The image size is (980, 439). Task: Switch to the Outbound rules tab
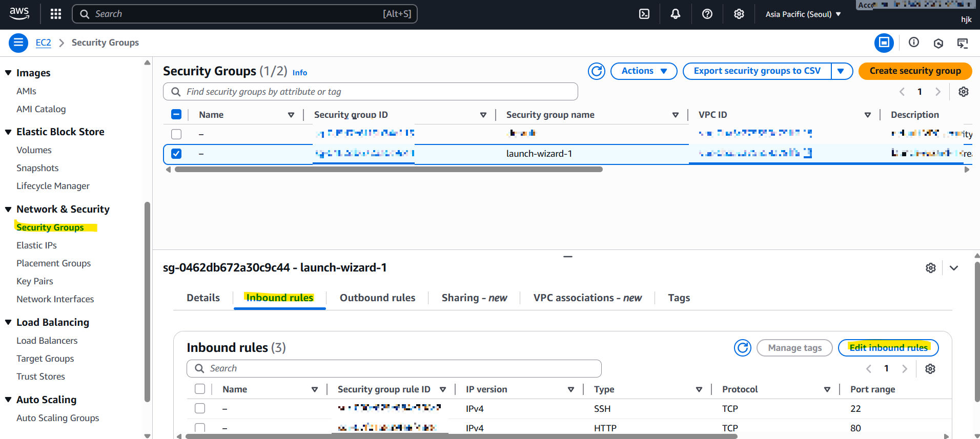pyautogui.click(x=378, y=298)
